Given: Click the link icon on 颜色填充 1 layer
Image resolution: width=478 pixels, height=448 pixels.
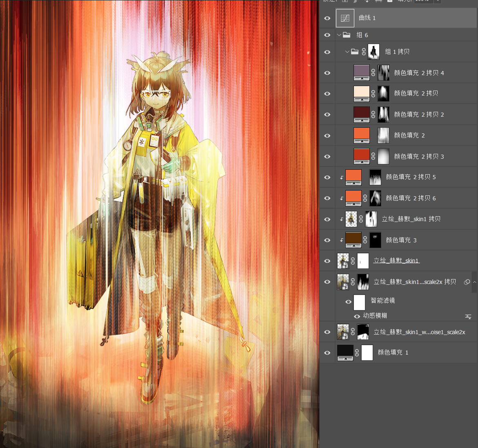Looking at the screenshot, I should click(x=357, y=353).
